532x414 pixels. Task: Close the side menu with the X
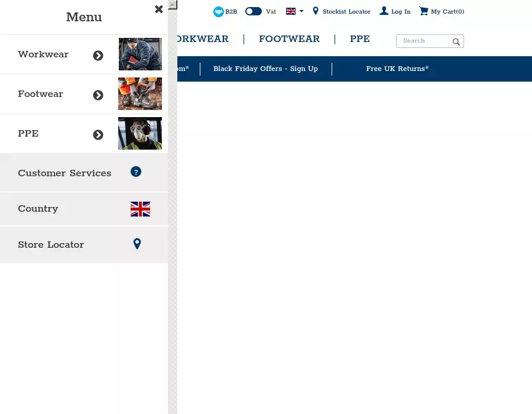158,9
